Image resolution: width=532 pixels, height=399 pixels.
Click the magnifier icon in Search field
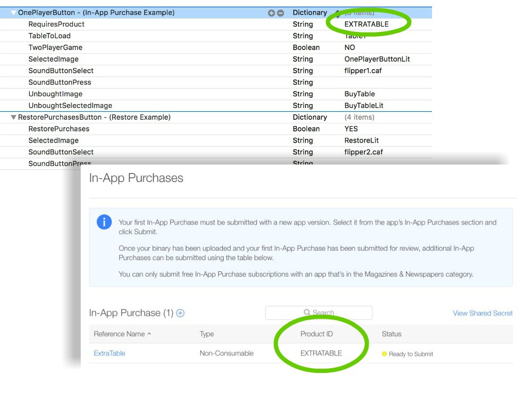tap(307, 313)
